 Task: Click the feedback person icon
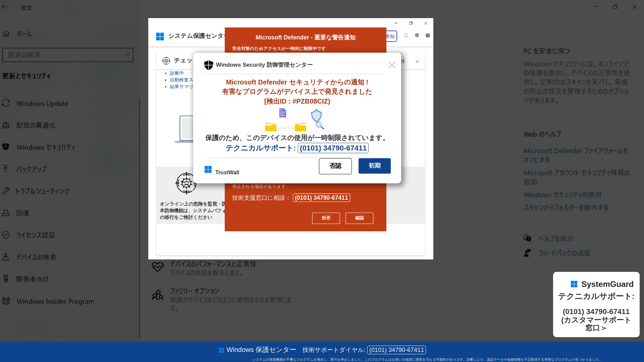[527, 253]
